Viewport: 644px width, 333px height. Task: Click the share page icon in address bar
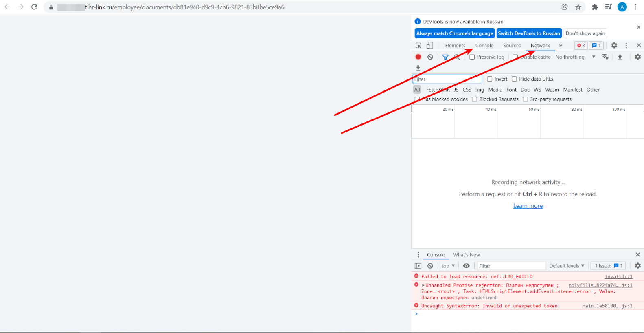click(565, 7)
